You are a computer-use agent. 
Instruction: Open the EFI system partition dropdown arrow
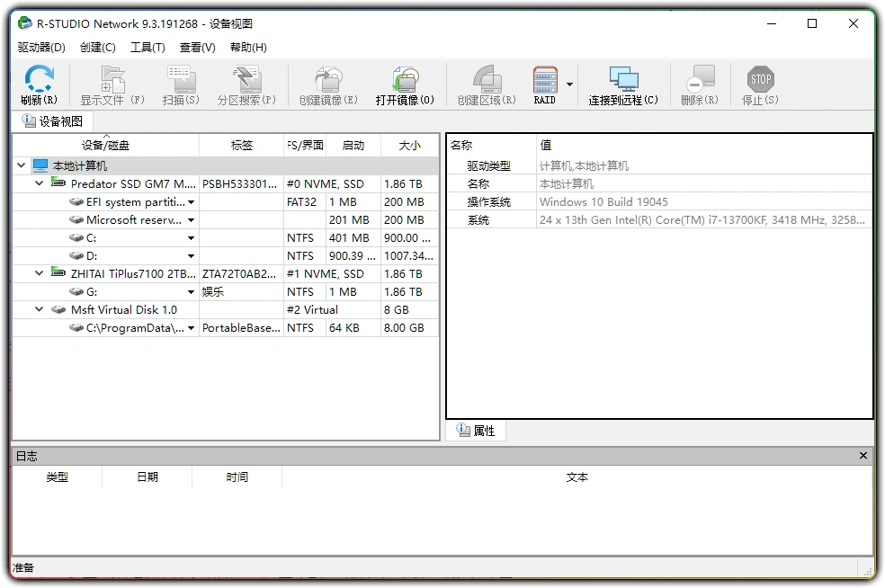[x=192, y=202]
